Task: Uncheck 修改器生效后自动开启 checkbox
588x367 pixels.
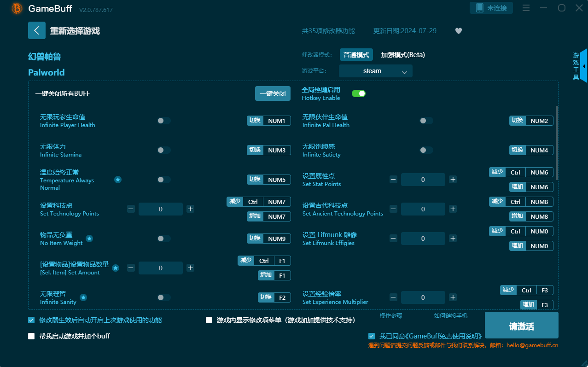Action: (31, 320)
